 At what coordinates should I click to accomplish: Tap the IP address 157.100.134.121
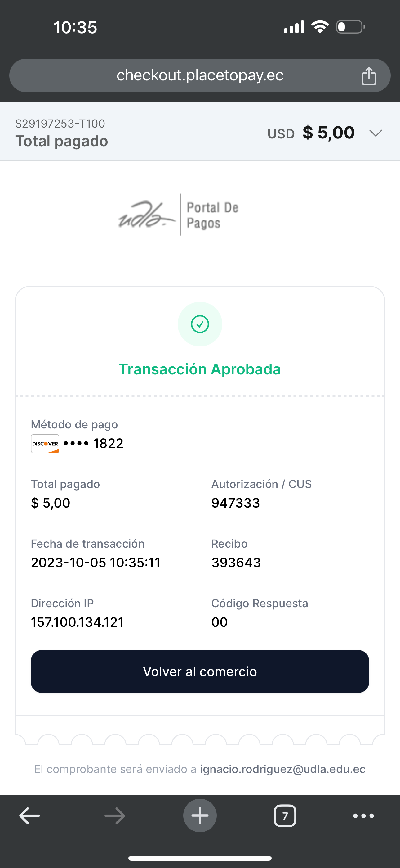point(78,622)
